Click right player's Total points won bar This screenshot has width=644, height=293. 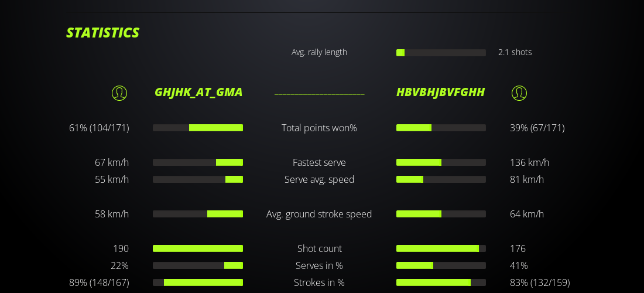click(x=441, y=128)
